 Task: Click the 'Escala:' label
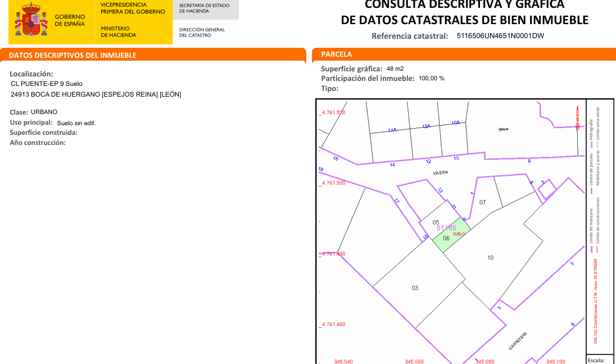596,361
